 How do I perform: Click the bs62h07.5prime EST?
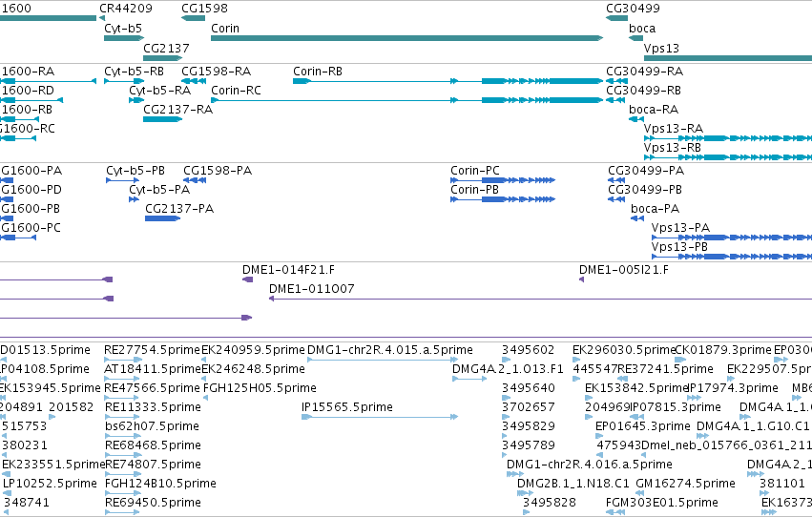coord(122,436)
